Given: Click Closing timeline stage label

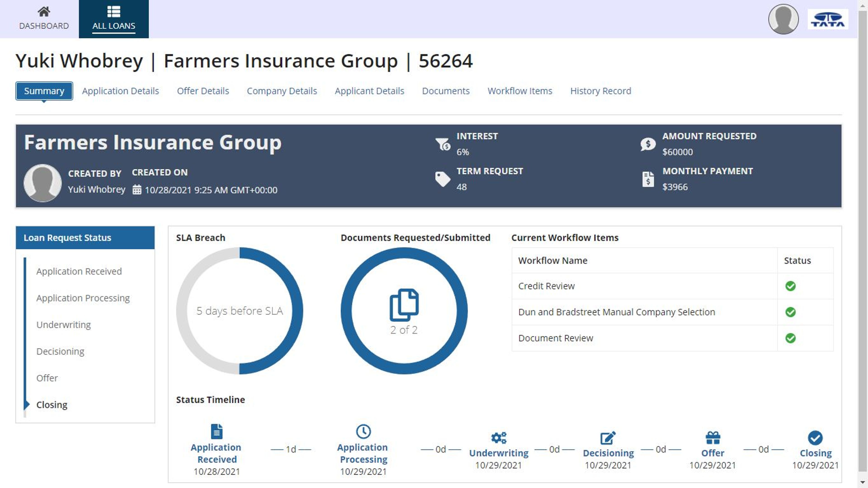Looking at the screenshot, I should click(815, 453).
